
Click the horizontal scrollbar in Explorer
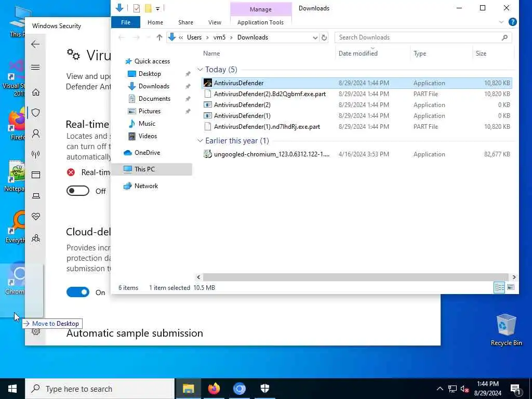[355, 277]
